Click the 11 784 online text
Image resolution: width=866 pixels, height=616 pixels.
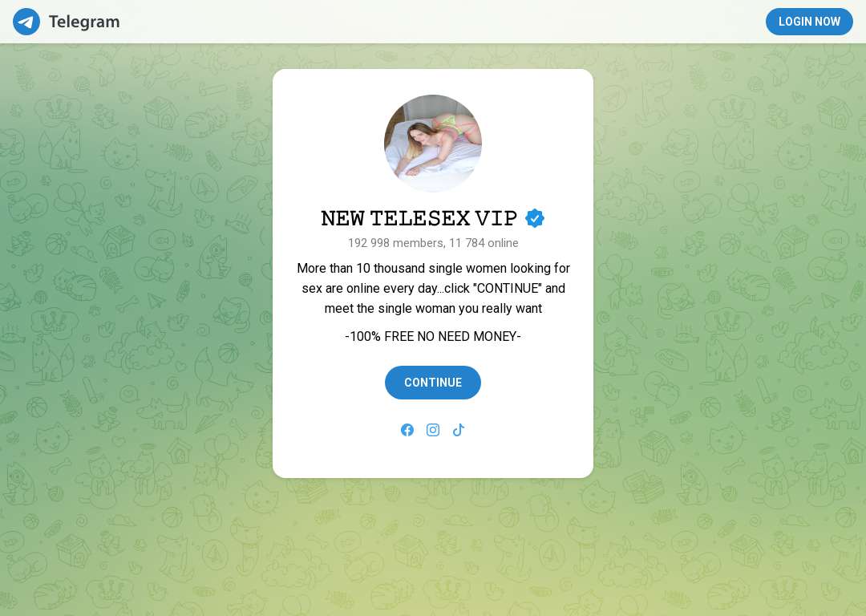point(484,242)
